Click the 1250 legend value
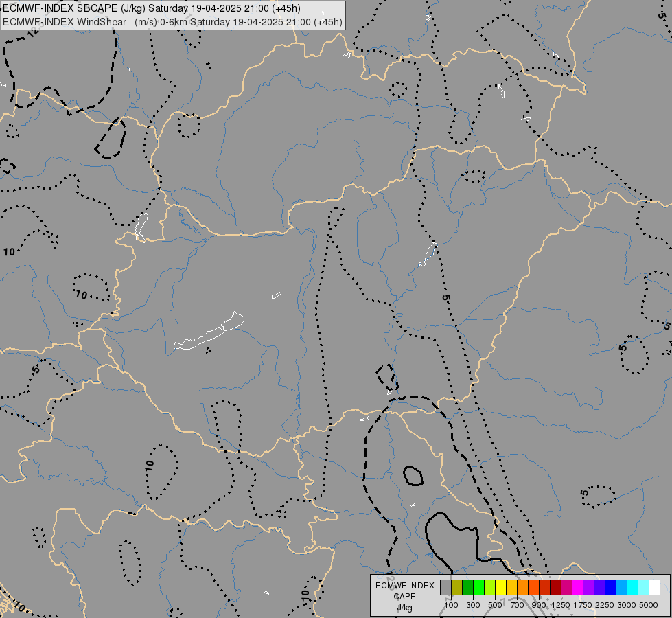672x618 pixels. [561, 605]
